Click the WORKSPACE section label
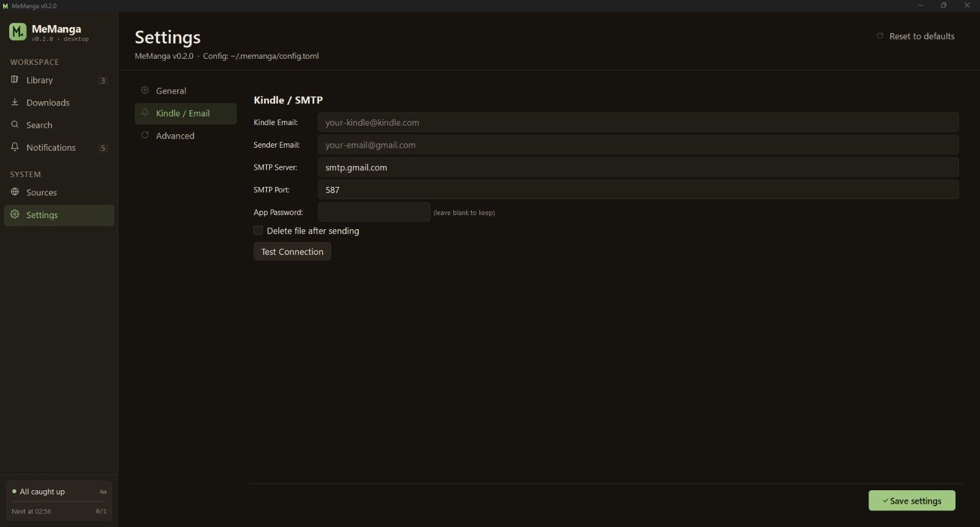Image resolution: width=980 pixels, height=527 pixels. pos(34,62)
